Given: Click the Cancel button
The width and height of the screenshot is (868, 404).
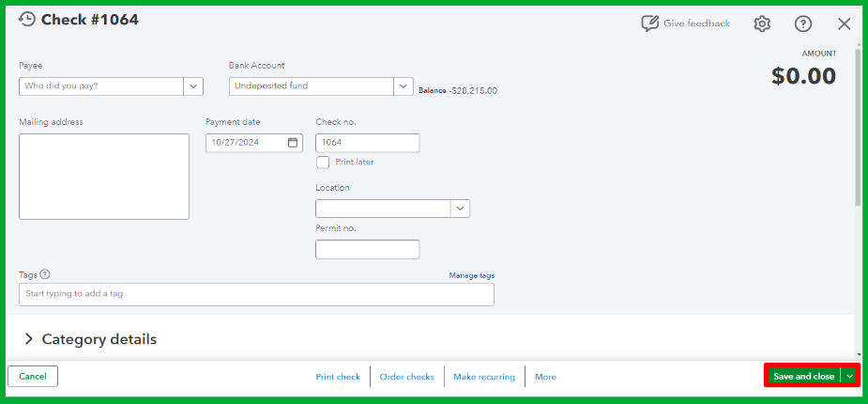Looking at the screenshot, I should [33, 377].
